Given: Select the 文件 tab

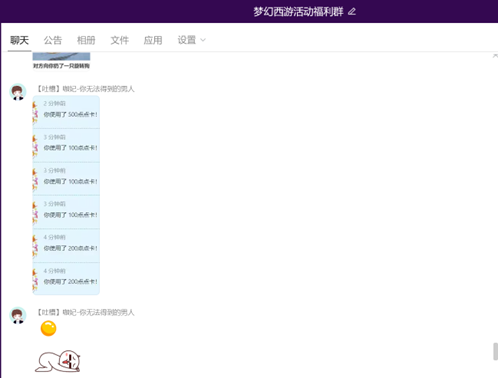Looking at the screenshot, I should click(119, 40).
